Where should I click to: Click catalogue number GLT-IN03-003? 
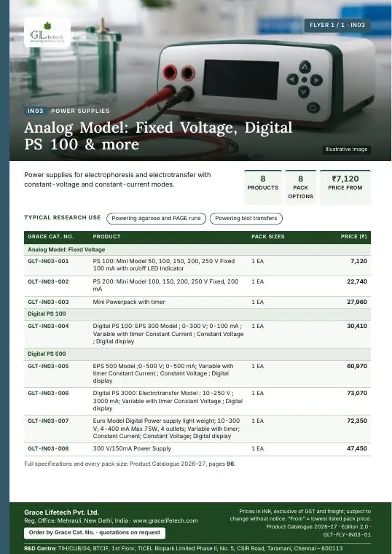pos(48,302)
